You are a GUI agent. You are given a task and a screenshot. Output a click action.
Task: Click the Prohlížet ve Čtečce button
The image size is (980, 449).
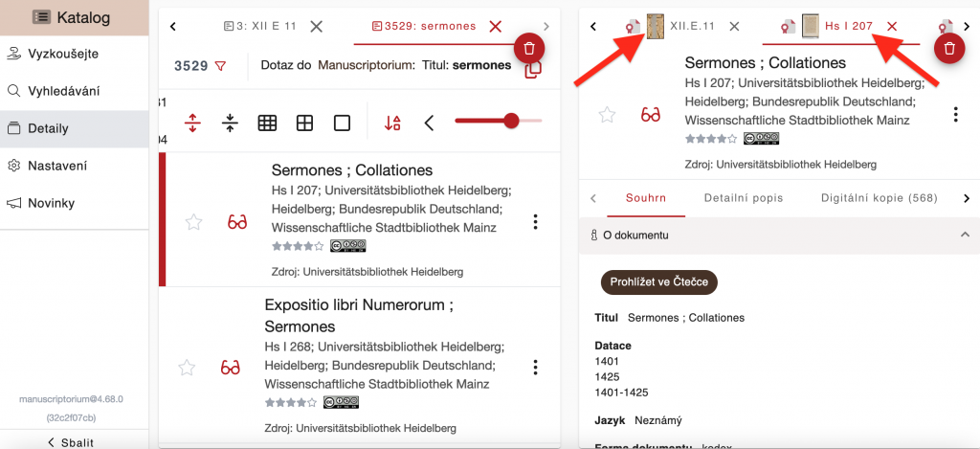tap(658, 281)
